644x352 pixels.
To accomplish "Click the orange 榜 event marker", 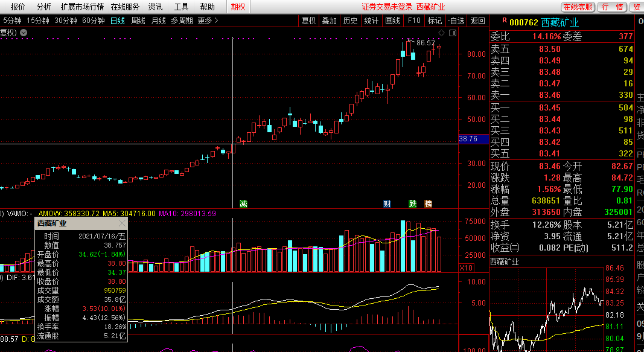I will 428,203.
